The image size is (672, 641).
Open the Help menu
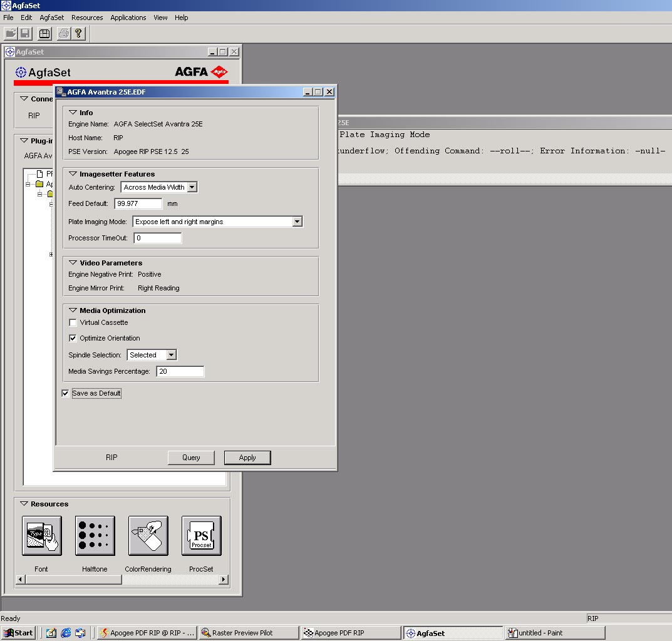click(181, 18)
